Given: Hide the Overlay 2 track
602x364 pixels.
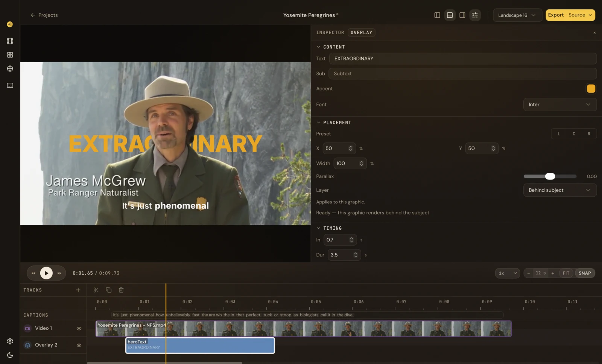Looking at the screenshot, I should coord(79,345).
